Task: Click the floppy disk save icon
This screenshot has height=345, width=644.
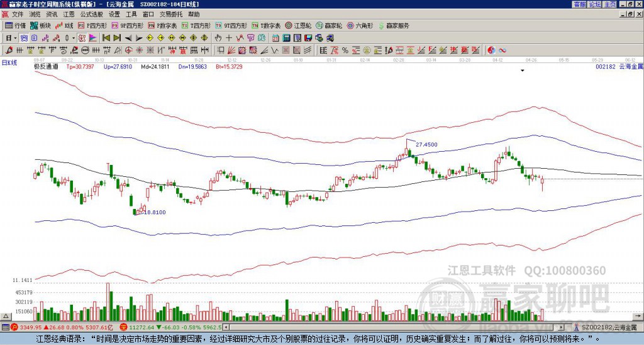Action: [x=308, y=38]
